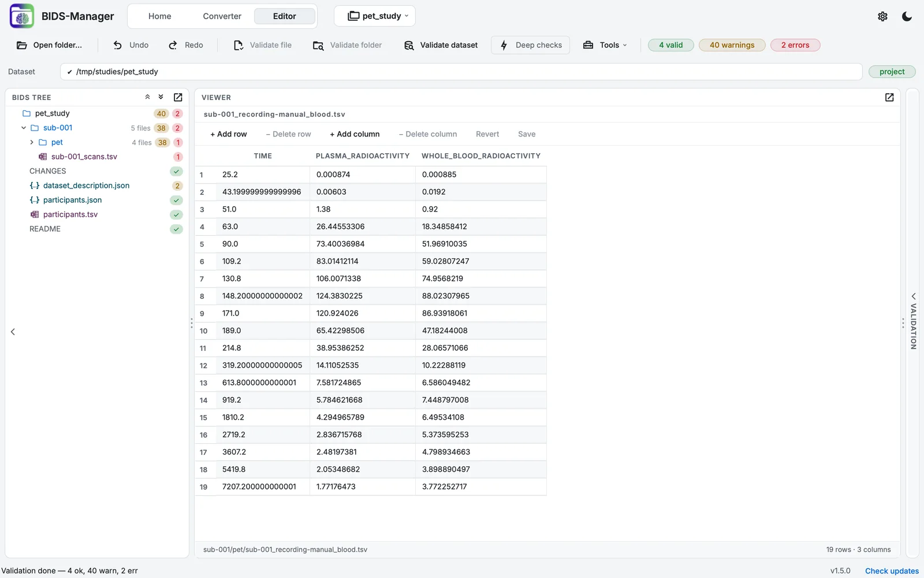Run Validate dataset
Viewport: 924px width, 578px height.
[x=441, y=45]
